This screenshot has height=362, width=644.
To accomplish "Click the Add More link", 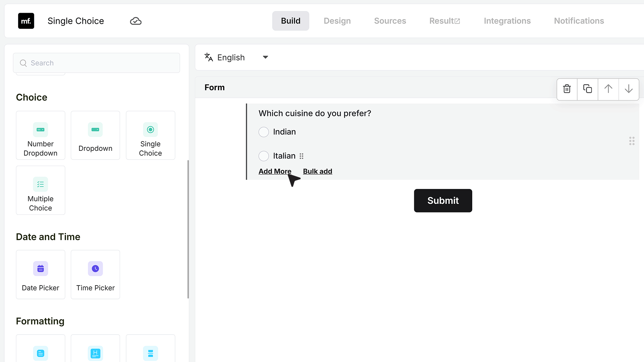I will (275, 171).
